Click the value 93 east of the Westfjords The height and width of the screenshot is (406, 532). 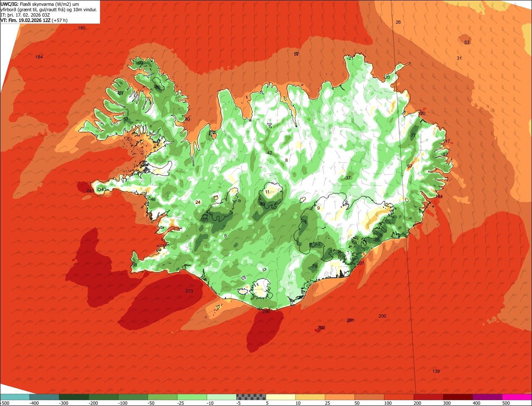pyautogui.click(x=187, y=119)
